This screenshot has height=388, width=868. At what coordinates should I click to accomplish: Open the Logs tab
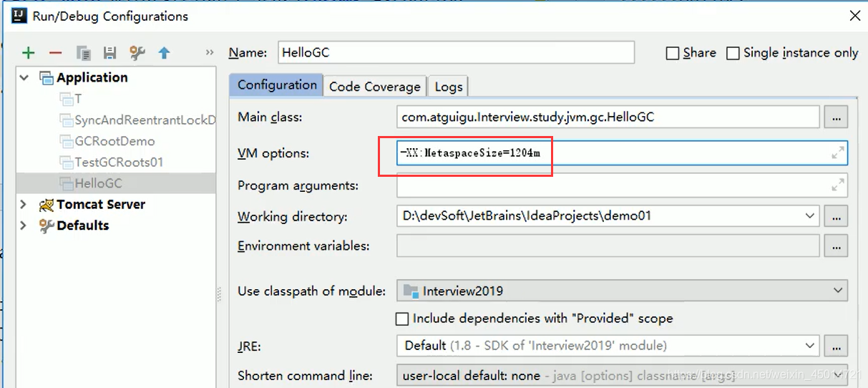[449, 87]
